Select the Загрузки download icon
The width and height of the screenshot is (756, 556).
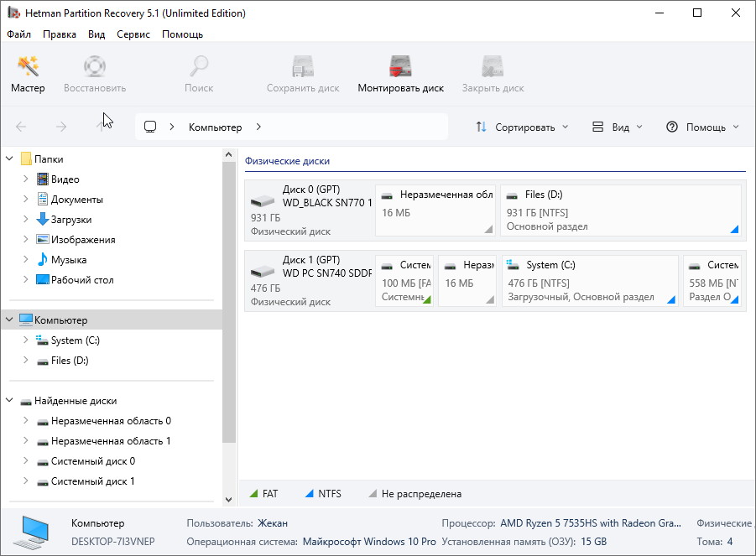click(x=43, y=219)
